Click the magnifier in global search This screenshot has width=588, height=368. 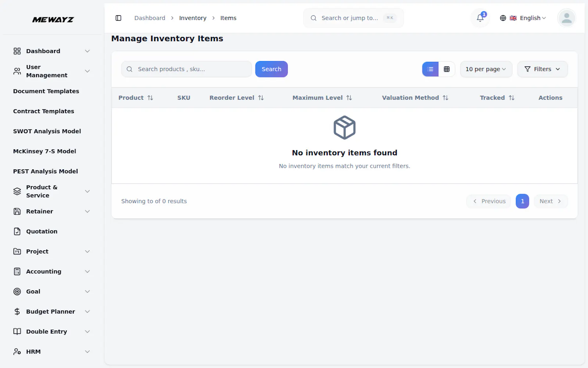tap(313, 18)
